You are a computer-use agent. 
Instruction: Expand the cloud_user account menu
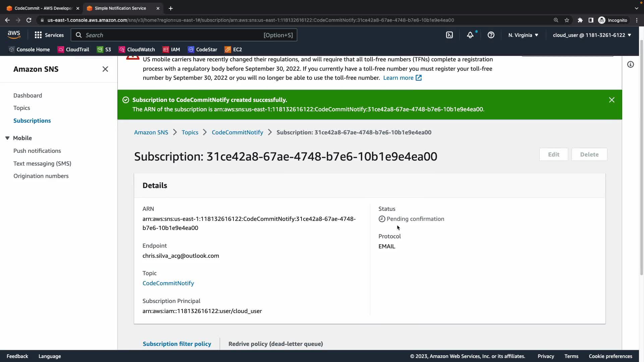(x=592, y=35)
